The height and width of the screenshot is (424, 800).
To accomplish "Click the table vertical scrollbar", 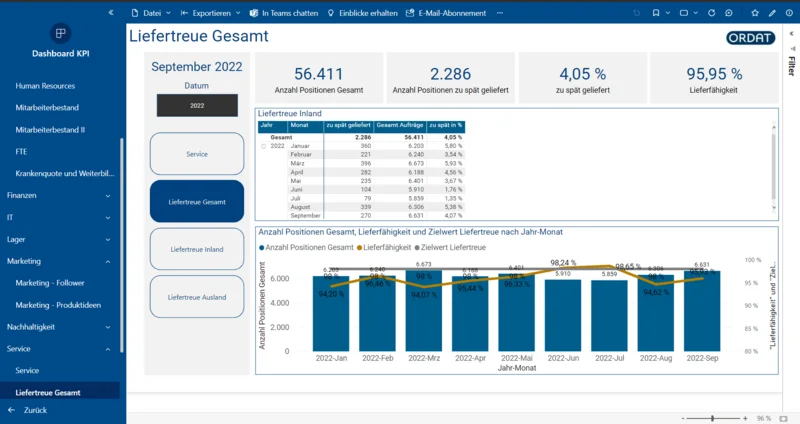I will 774,166.
